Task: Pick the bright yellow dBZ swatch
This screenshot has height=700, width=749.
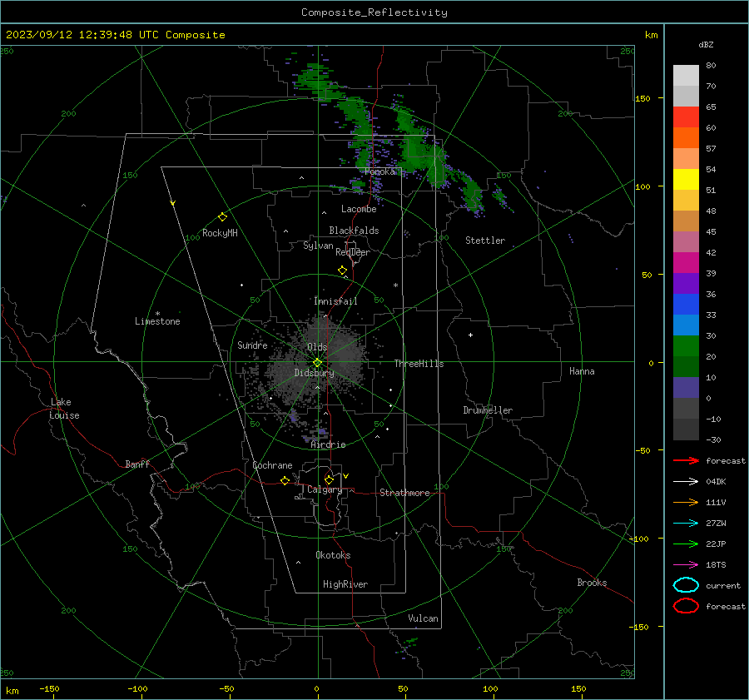Action: point(686,179)
